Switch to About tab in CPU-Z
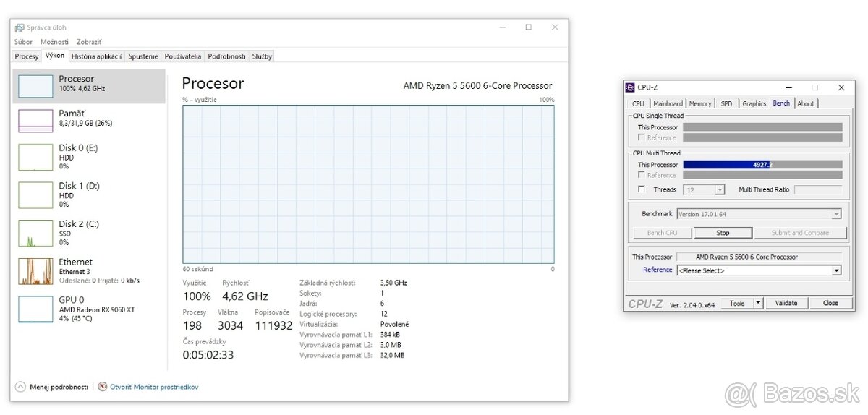This screenshot has height=415, width=868. tap(806, 103)
